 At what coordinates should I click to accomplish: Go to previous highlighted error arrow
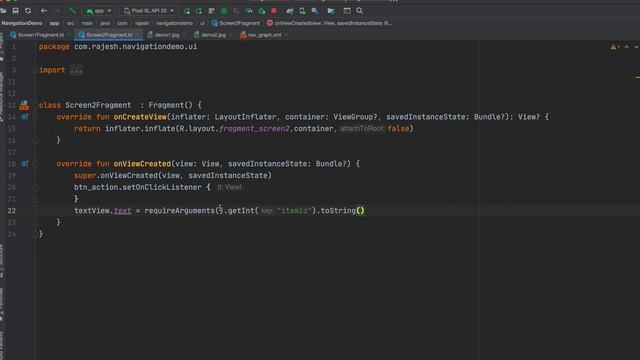coord(627,47)
